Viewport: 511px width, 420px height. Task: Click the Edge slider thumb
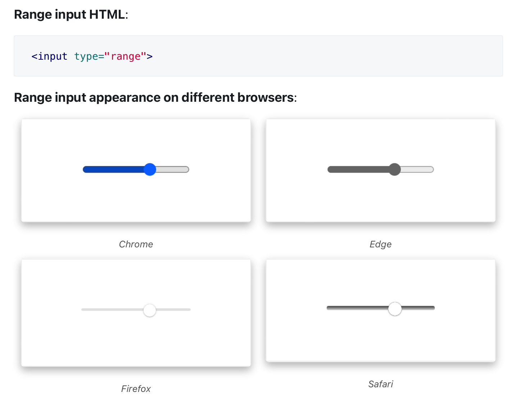coord(394,169)
